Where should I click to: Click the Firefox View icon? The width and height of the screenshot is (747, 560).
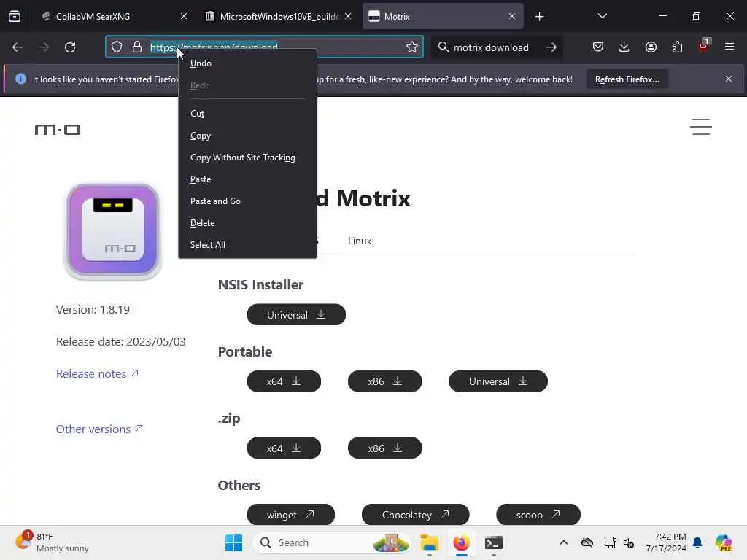15,16
